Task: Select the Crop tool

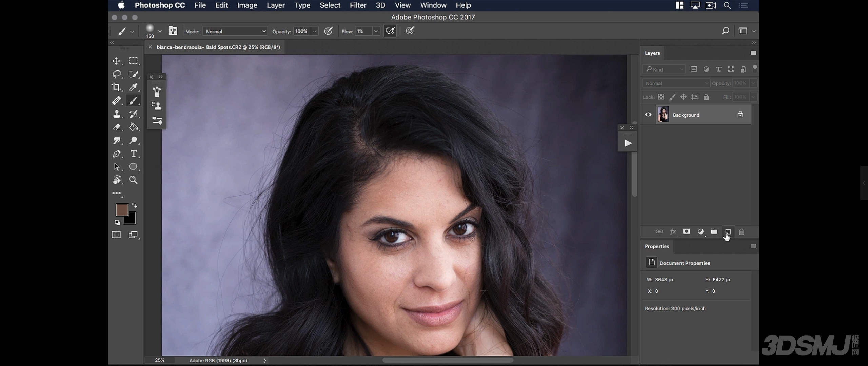Action: click(116, 87)
